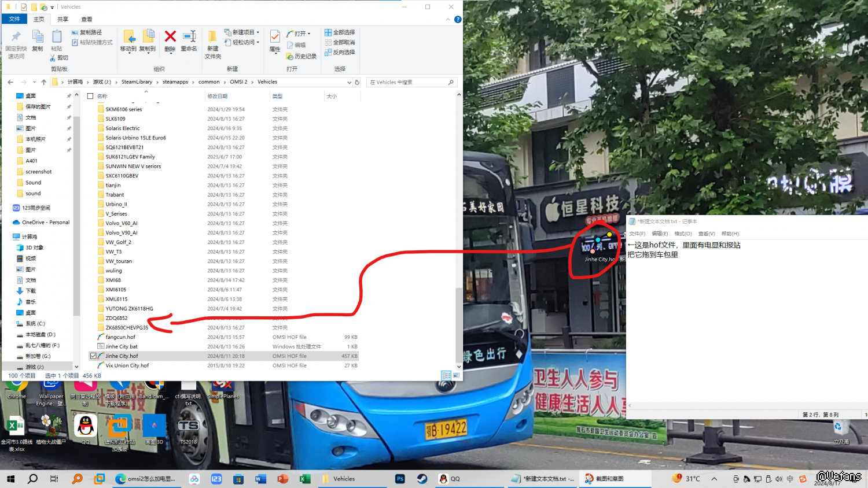
Task: Click Invert selection (反向选择) in ribbon
Action: 340,52
